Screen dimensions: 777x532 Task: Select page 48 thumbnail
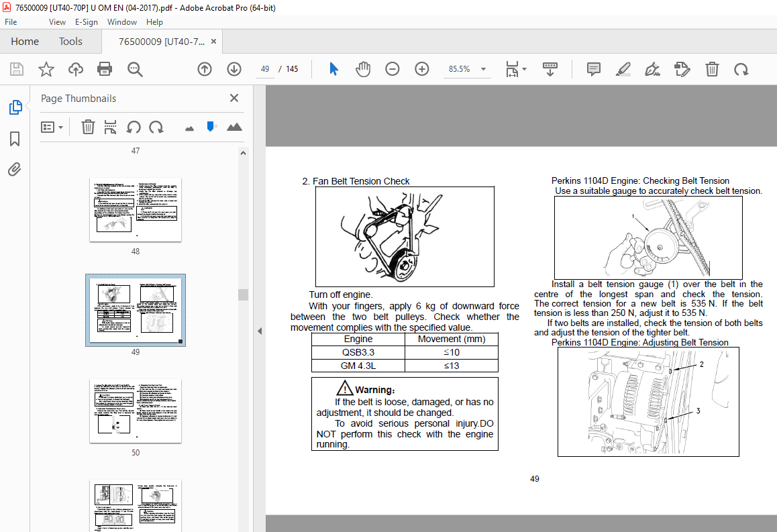(x=136, y=209)
